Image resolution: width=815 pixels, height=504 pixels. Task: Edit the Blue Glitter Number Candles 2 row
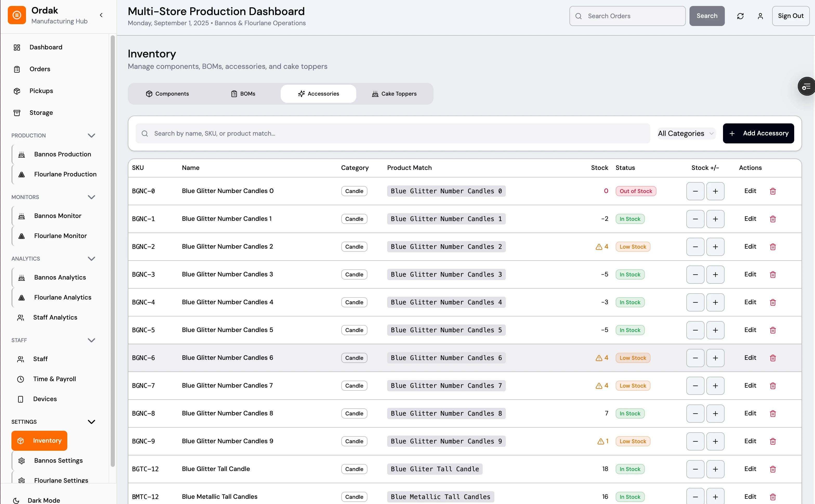click(x=750, y=247)
